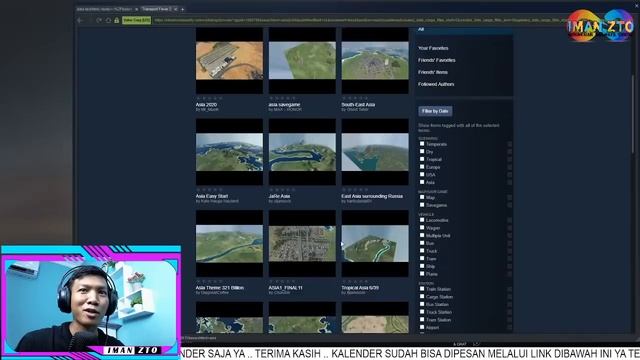Tick the USA tag checkbox
Image resolution: width=640 pixels, height=360 pixels.
tap(422, 174)
